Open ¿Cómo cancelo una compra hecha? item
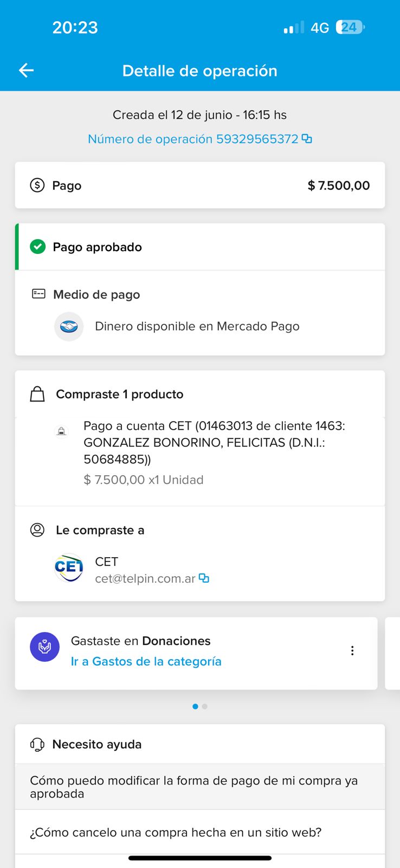 click(176, 832)
